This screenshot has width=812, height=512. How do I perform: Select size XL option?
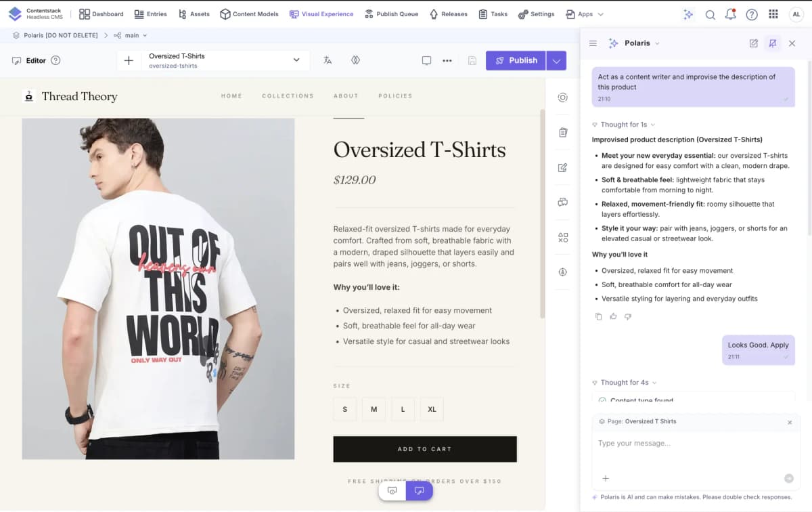point(432,409)
